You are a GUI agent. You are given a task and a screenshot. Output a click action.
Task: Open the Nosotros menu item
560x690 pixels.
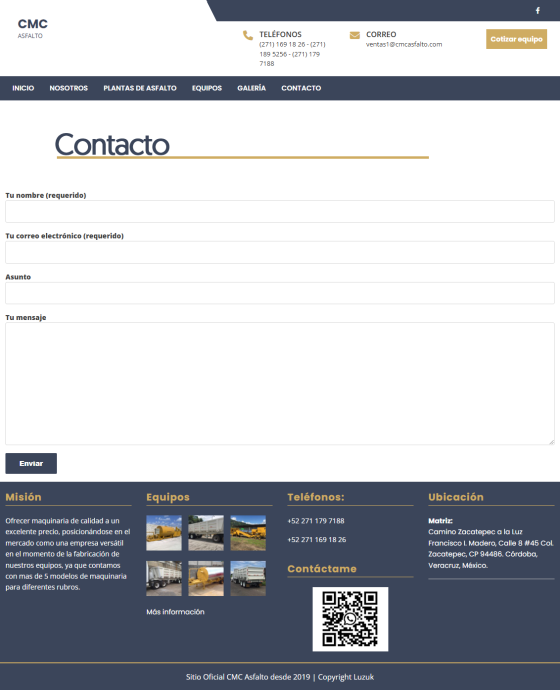point(69,88)
